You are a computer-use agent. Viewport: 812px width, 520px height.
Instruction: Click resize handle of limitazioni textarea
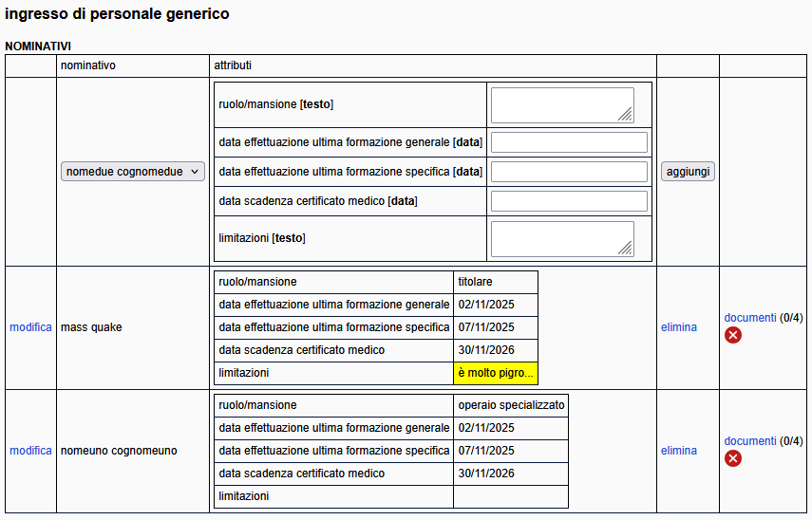(x=625, y=249)
